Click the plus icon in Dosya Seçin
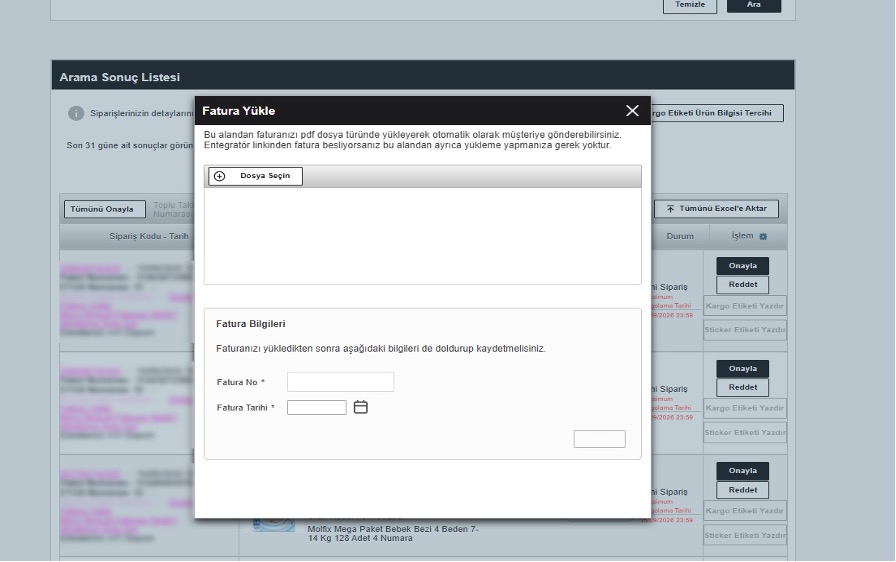 coord(219,176)
